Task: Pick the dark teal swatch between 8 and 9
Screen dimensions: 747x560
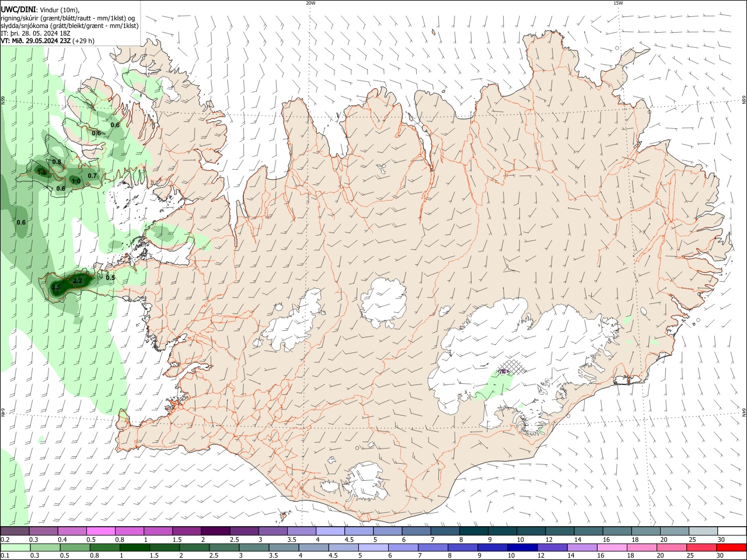Action: (x=473, y=531)
